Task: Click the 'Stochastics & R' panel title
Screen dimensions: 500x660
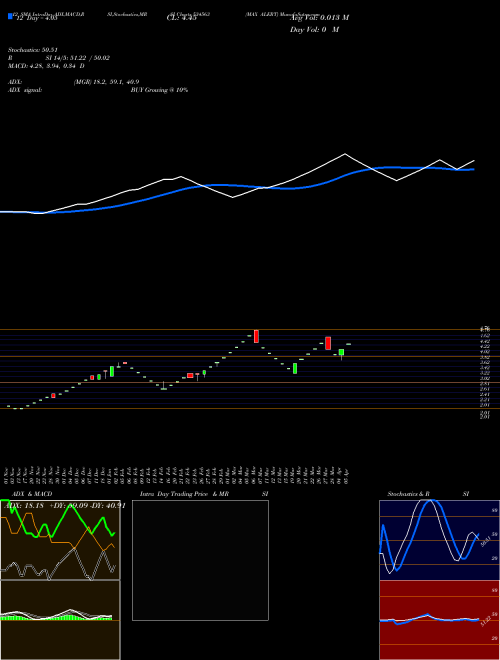Action: (408, 494)
